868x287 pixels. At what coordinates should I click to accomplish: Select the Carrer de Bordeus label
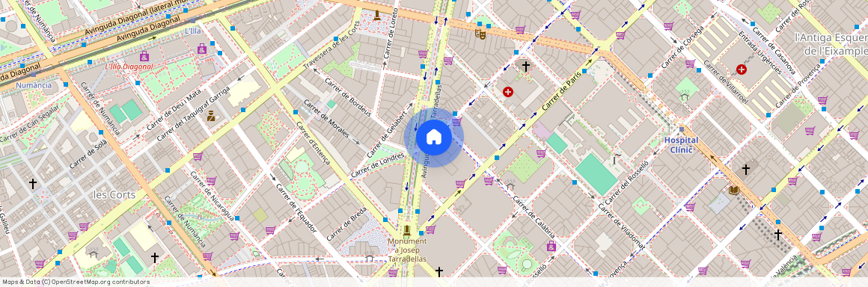click(348, 97)
